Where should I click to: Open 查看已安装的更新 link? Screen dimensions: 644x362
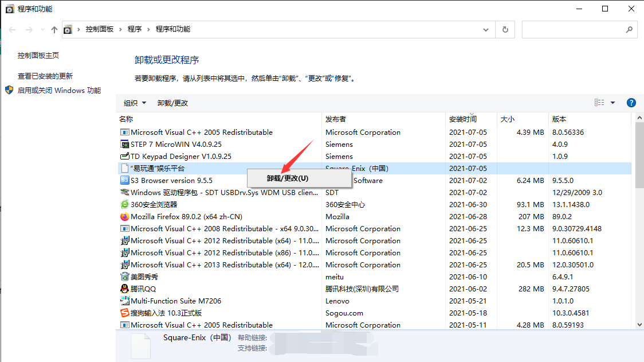click(x=45, y=76)
